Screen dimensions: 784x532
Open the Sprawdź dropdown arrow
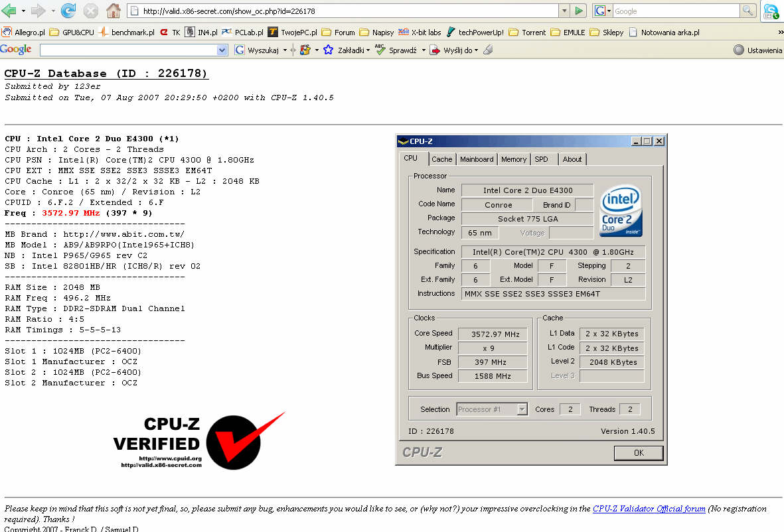click(x=424, y=50)
